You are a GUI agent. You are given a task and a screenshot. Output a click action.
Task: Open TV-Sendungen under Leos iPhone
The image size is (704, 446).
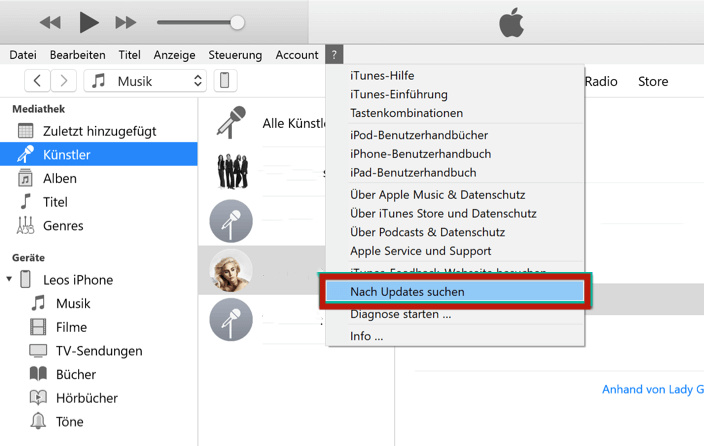(x=99, y=351)
